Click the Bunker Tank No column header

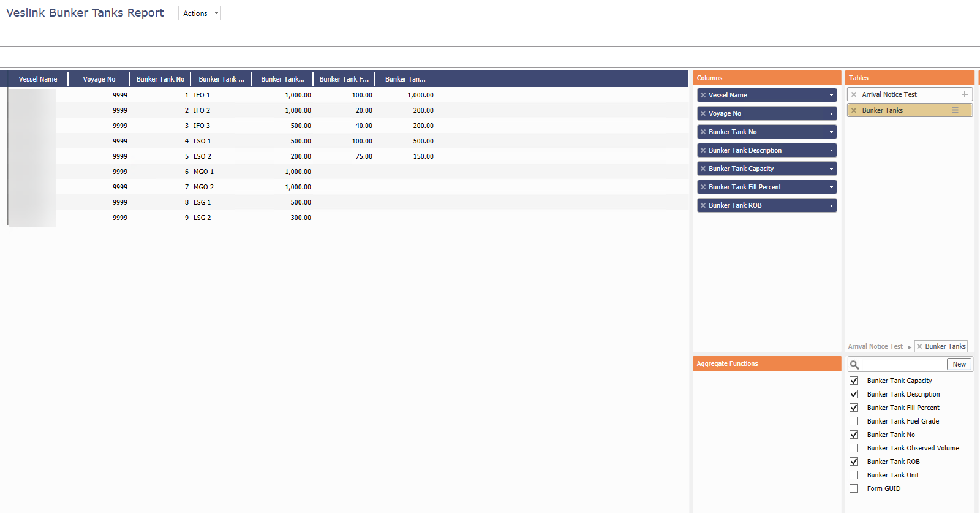(160, 79)
